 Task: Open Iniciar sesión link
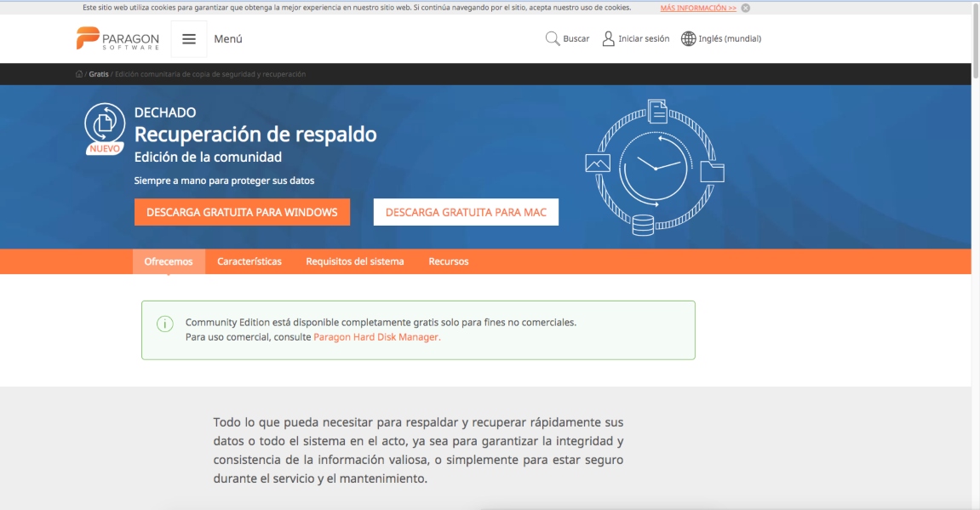(644, 39)
